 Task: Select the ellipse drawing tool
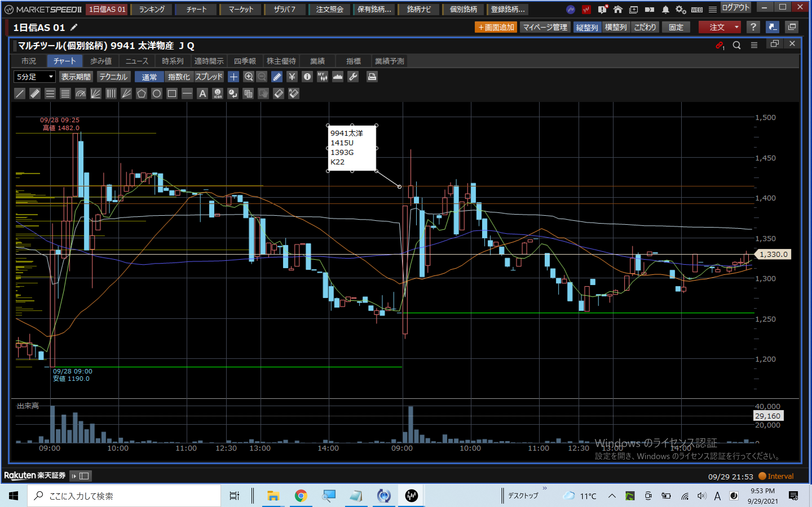[x=156, y=94]
